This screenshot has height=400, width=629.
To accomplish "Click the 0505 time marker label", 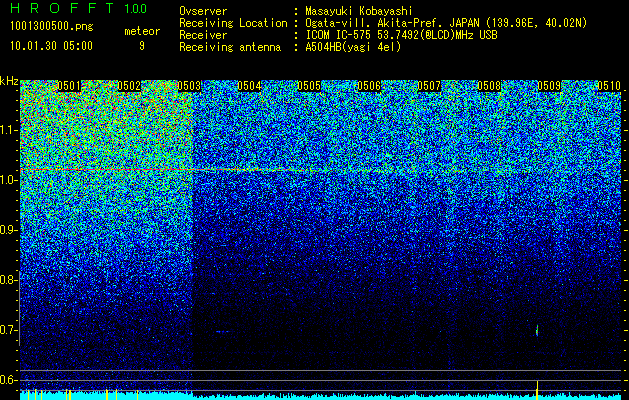I will click(x=309, y=86).
